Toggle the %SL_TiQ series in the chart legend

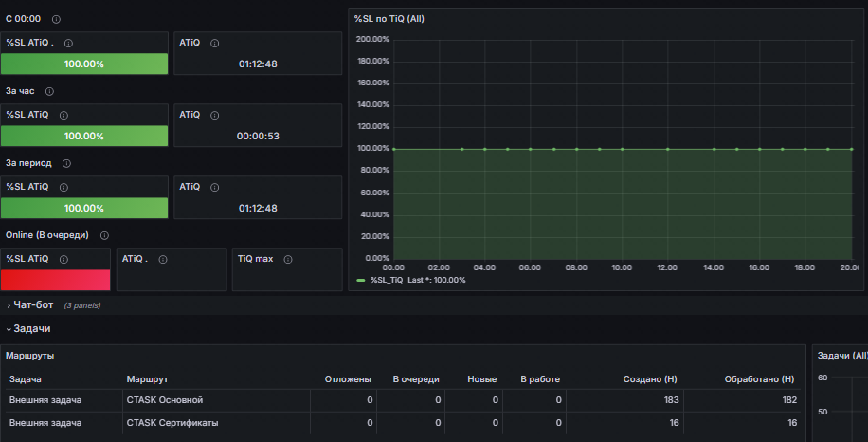(x=387, y=280)
